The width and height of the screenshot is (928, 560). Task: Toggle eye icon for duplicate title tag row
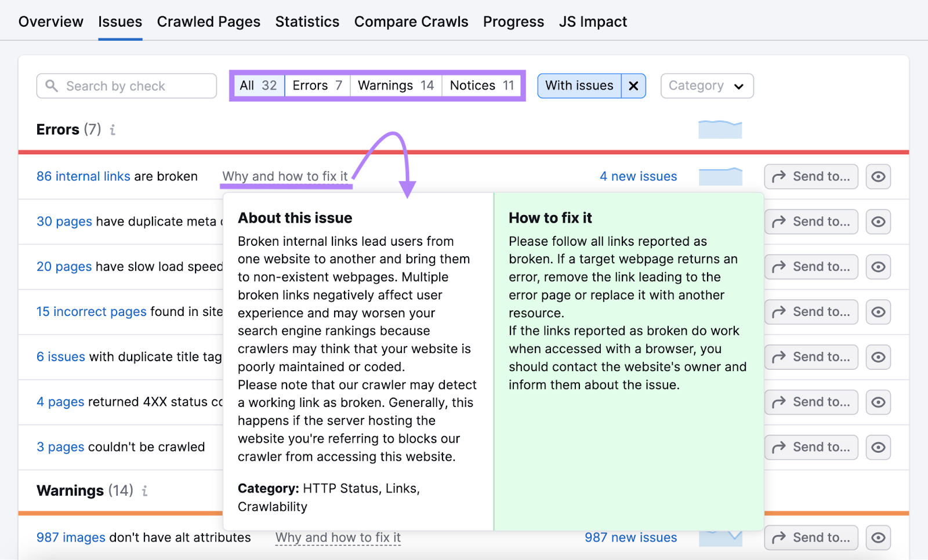coord(878,357)
